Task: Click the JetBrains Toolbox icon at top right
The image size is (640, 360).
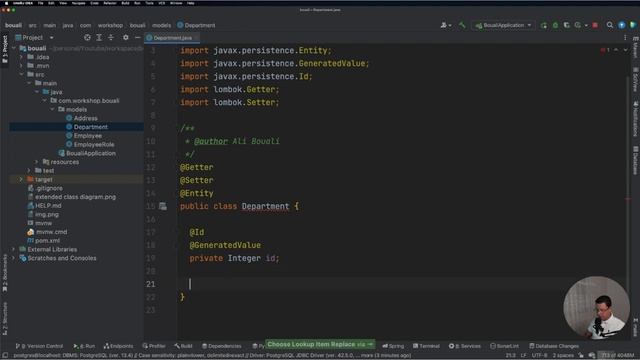Action: [633, 25]
